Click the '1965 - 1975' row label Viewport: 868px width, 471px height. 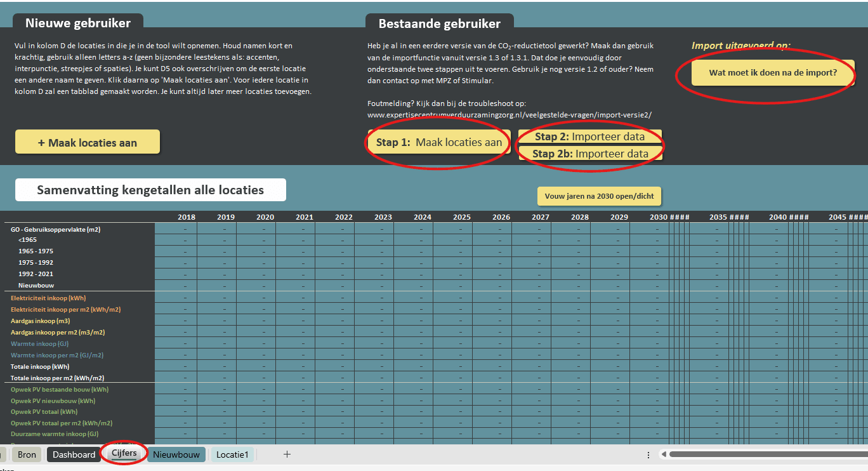[x=36, y=251]
